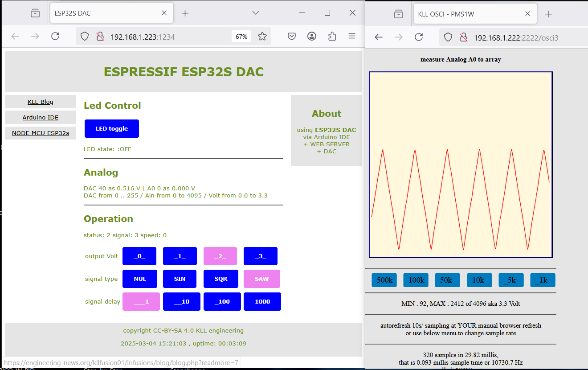Choose the 10k sample rate button

point(479,280)
